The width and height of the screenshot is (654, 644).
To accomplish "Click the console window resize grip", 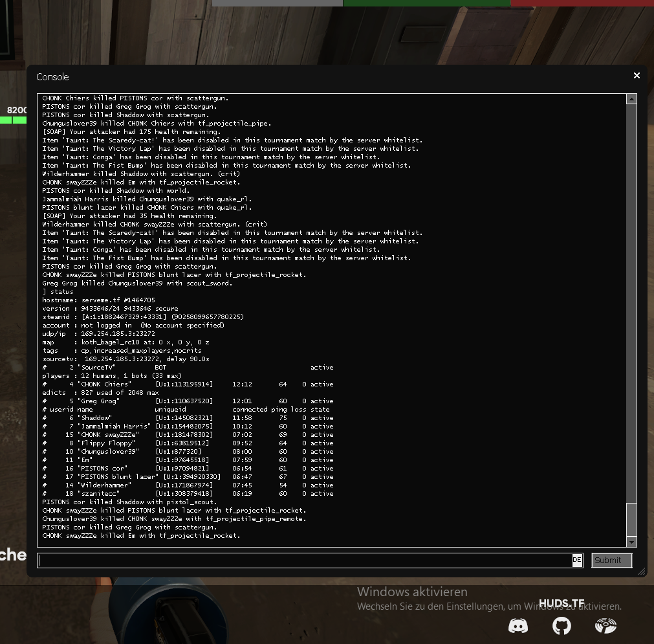I will coord(642,572).
